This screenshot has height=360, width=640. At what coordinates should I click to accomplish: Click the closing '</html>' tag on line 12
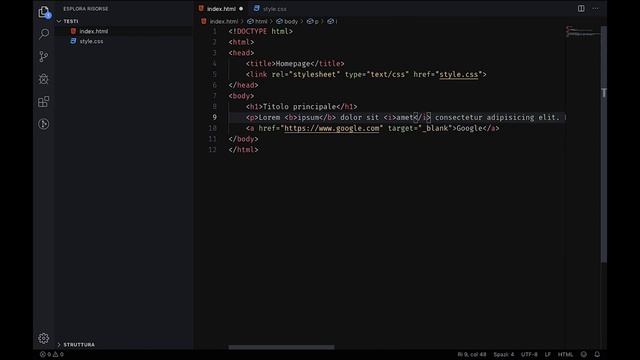click(x=243, y=149)
